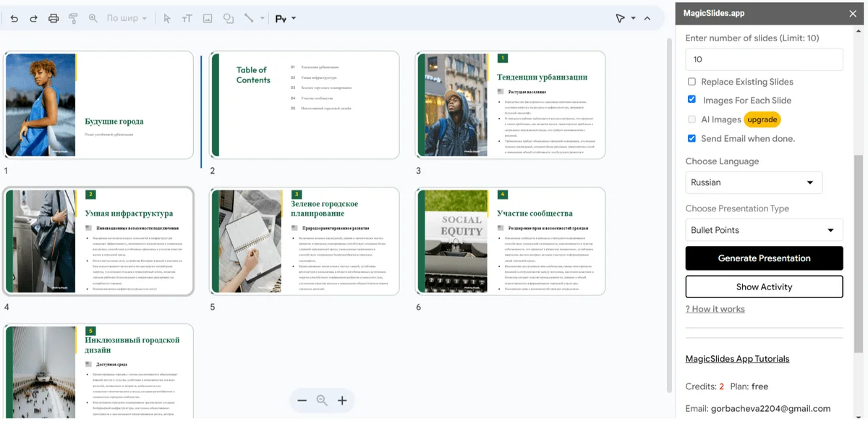Viewport: 868px width, 427px height.
Task: Enable the Replace Existing Slides checkbox
Action: point(692,82)
